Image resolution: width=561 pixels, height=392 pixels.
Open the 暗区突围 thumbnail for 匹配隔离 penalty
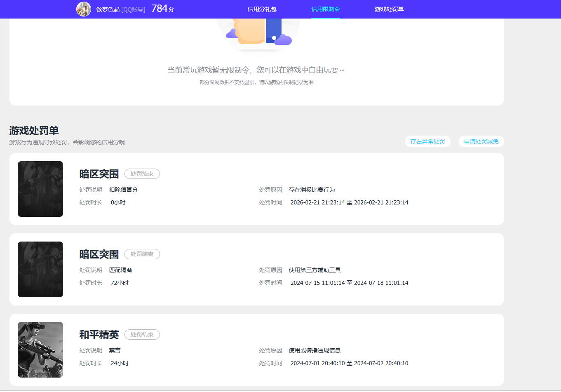coord(40,269)
